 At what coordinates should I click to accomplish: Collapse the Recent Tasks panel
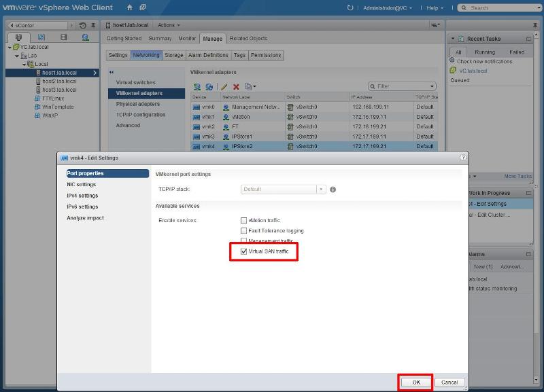tap(452, 39)
